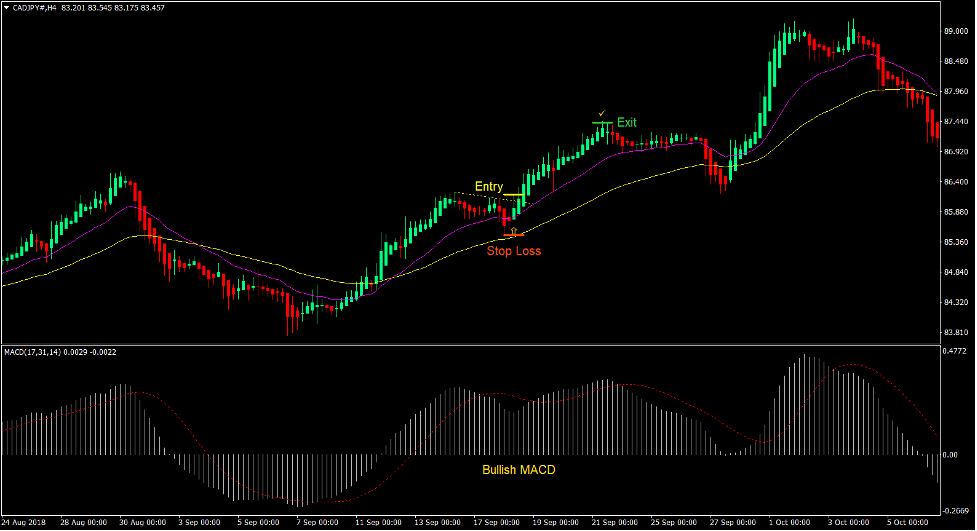This screenshot has width=977, height=531.
Task: Click the 0.00 MACD zero level label
Action: coord(951,456)
